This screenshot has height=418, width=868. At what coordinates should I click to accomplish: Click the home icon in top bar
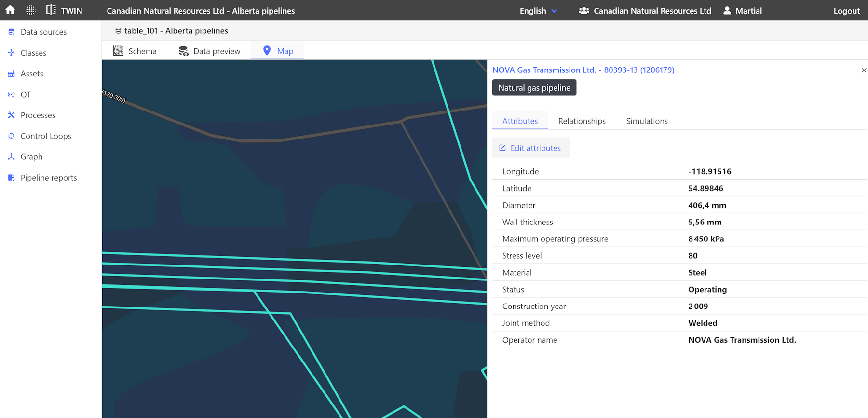(x=10, y=10)
